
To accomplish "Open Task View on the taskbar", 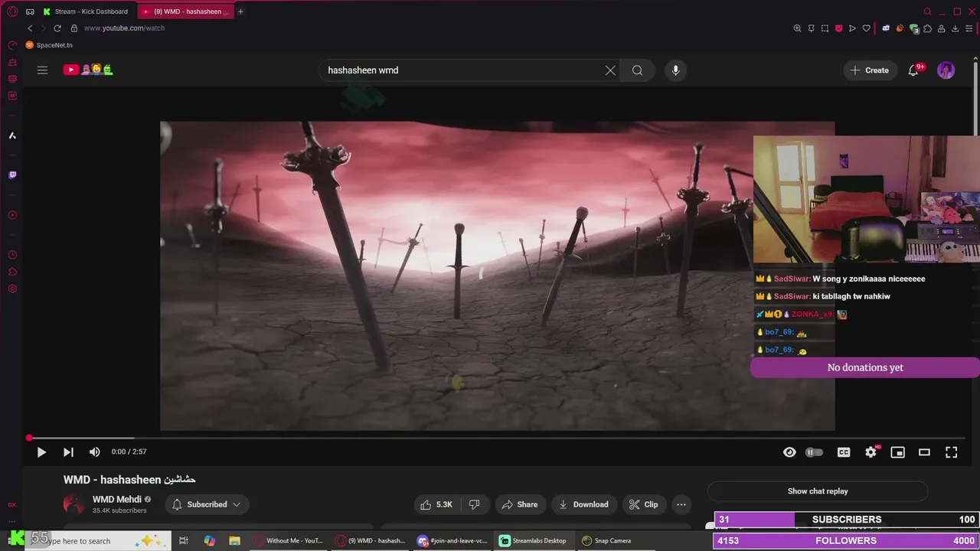I will pyautogui.click(x=184, y=541).
